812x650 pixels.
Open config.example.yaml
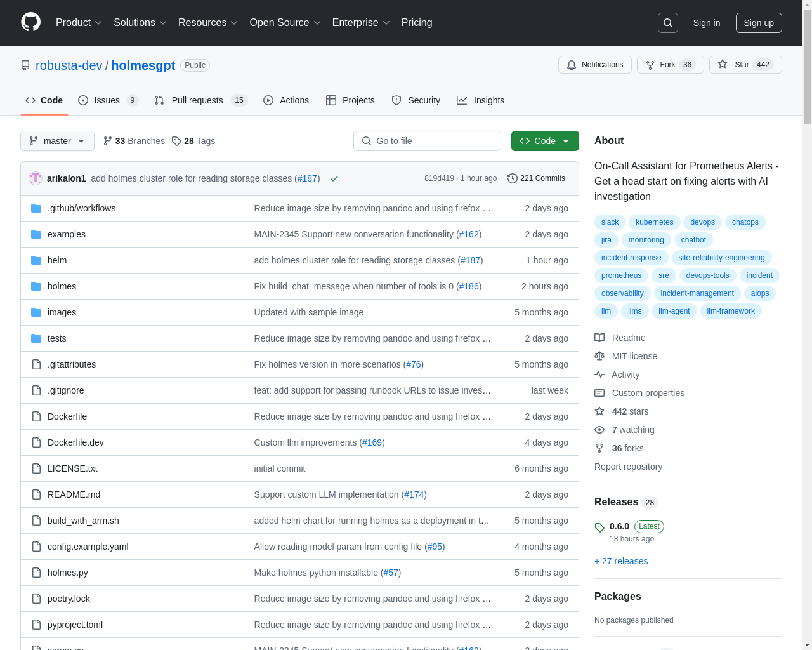click(x=88, y=547)
